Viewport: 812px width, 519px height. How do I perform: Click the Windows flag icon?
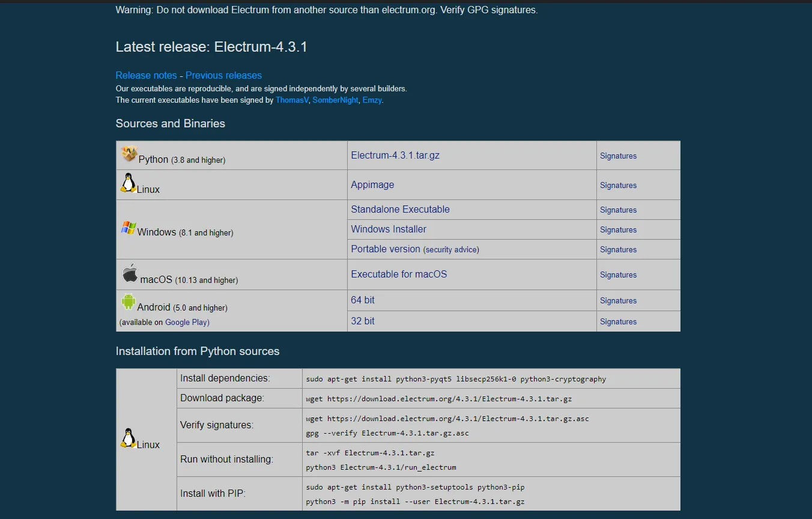[x=129, y=228]
